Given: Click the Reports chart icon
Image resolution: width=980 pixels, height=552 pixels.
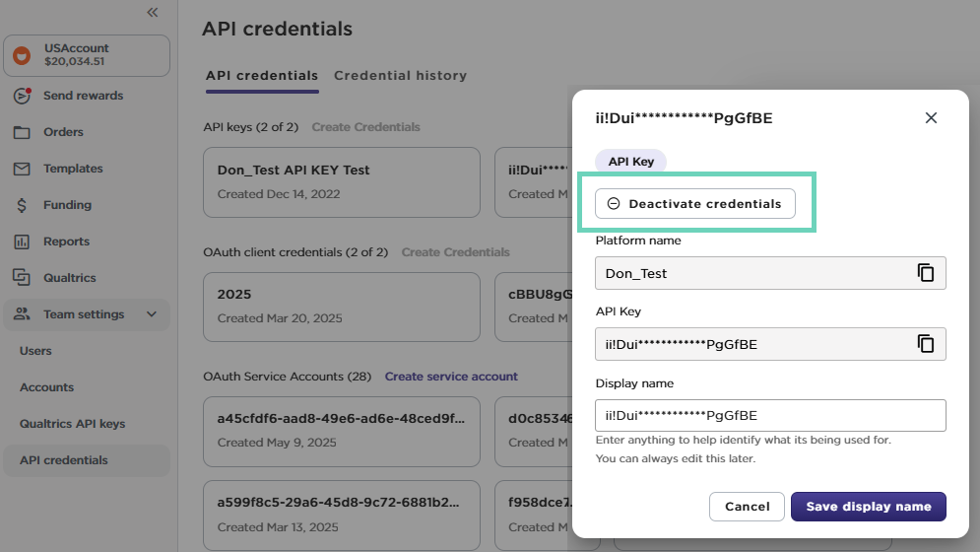Looking at the screenshot, I should tap(22, 241).
